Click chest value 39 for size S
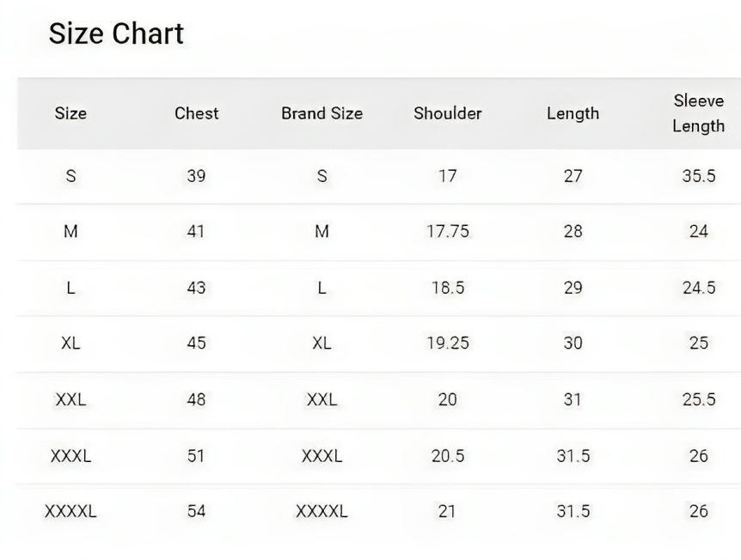The image size is (741, 560). pos(196,176)
